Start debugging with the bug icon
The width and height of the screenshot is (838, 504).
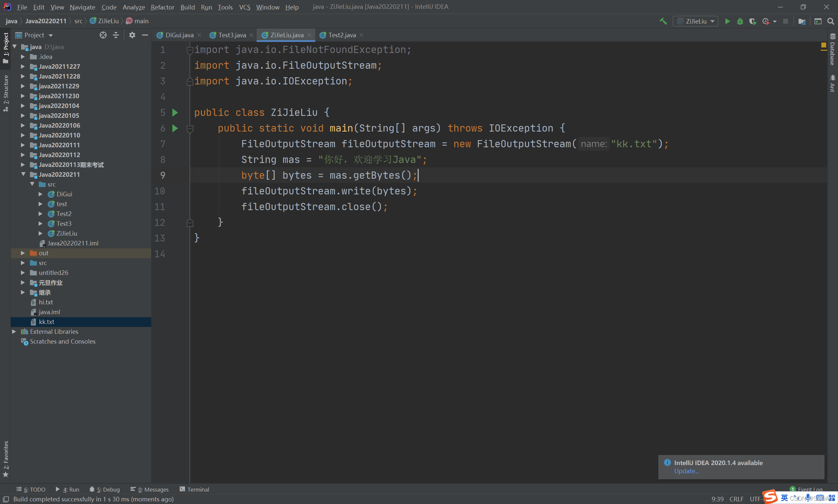tap(740, 21)
